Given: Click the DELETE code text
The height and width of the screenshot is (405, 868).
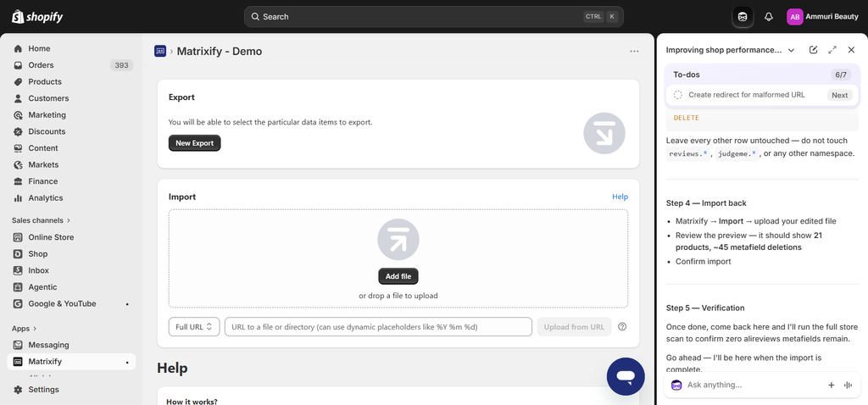Looking at the screenshot, I should click(x=686, y=118).
